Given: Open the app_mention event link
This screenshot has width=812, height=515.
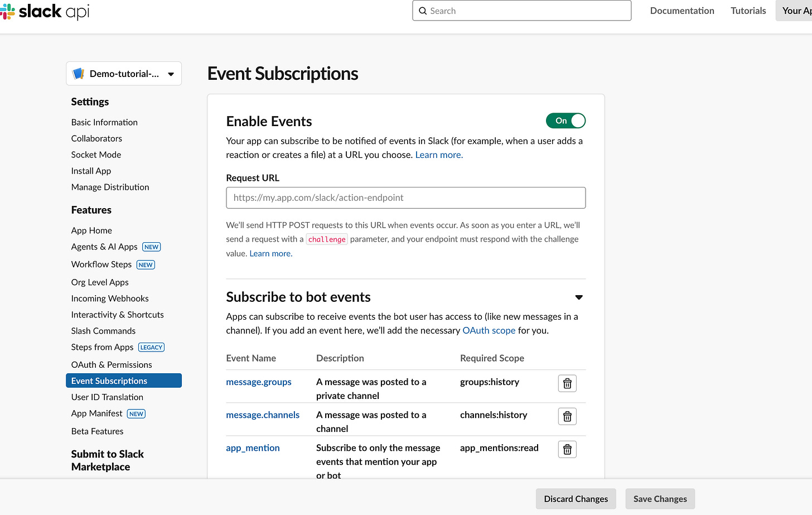Looking at the screenshot, I should pyautogui.click(x=253, y=447).
